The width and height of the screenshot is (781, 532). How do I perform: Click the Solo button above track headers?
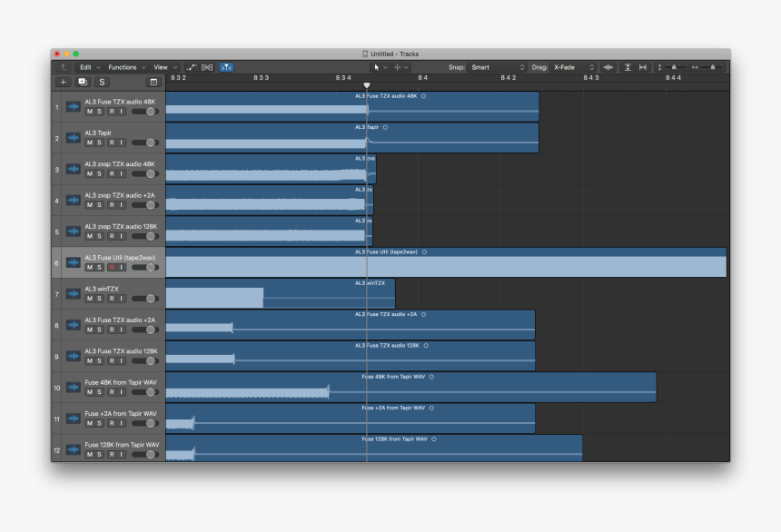[x=102, y=82]
